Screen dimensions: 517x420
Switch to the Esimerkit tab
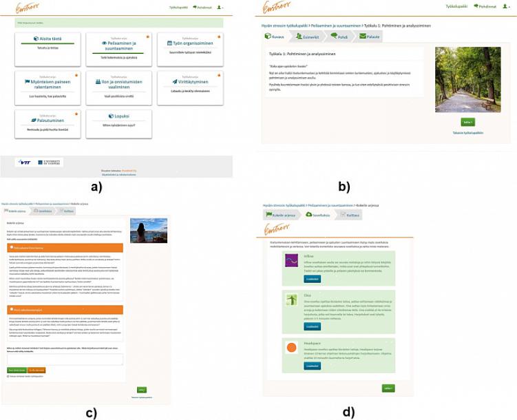309,36
